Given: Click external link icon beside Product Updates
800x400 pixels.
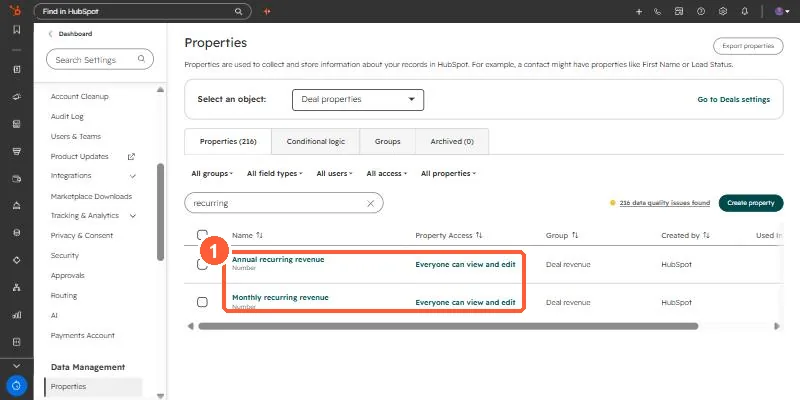Looking at the screenshot, I should coord(131,157).
